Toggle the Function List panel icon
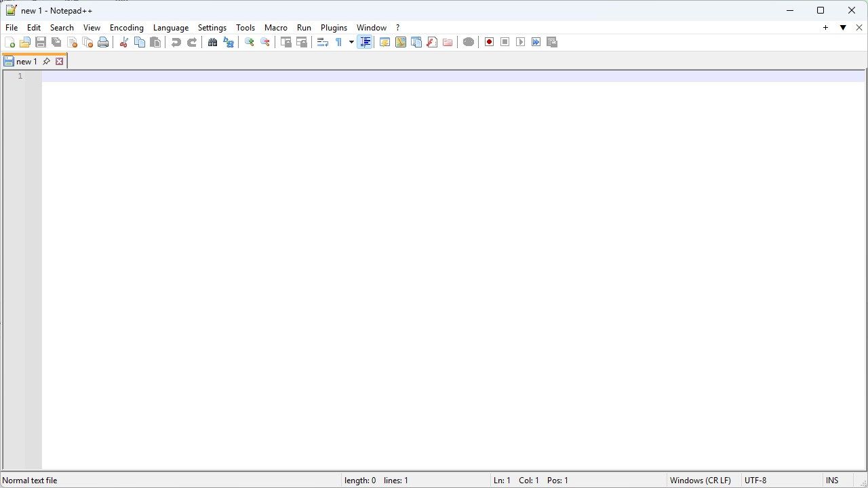Screen dimensions: 868x488 pos(432,42)
